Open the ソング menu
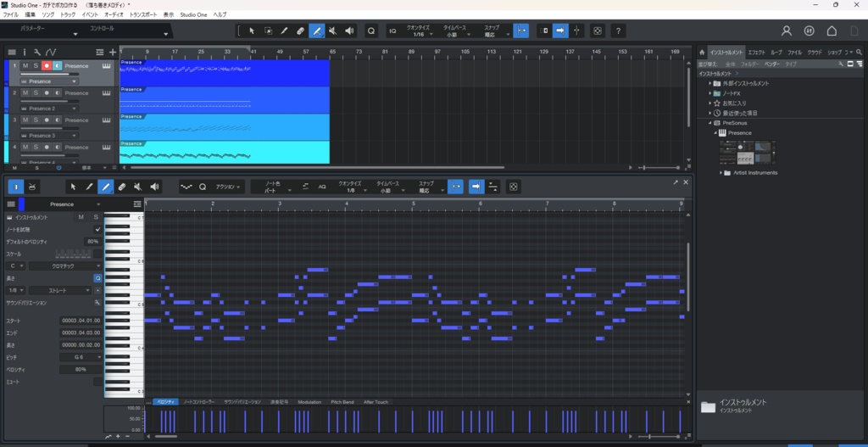The width and height of the screenshot is (868, 447). pyautogui.click(x=48, y=14)
